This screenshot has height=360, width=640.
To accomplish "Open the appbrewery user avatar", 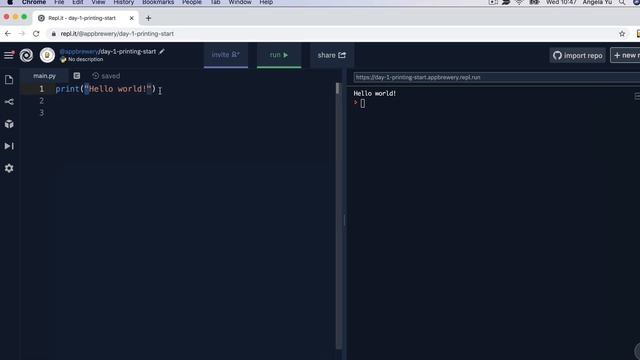I will click(x=47, y=55).
